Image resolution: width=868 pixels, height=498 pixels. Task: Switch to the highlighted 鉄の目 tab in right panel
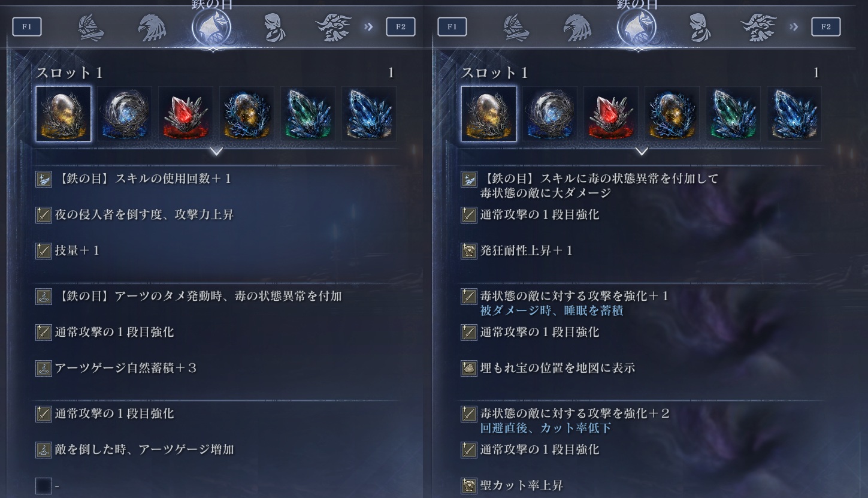637,27
